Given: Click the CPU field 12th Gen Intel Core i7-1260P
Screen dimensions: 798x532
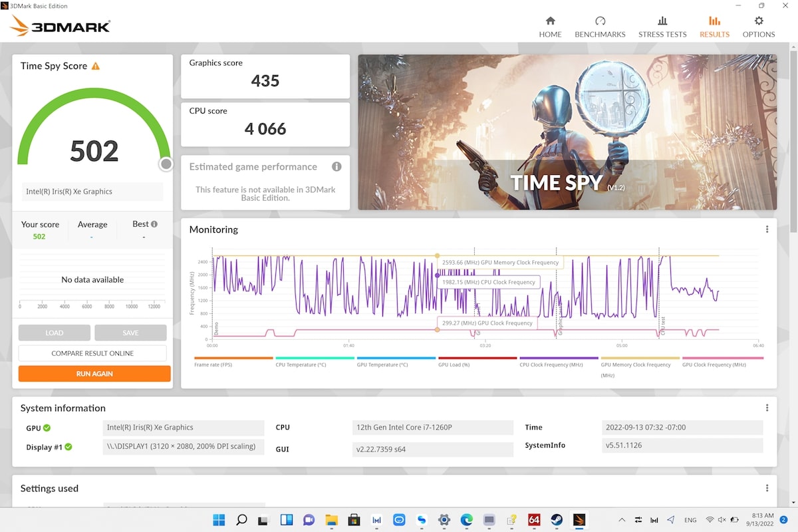Looking at the screenshot, I should point(432,428).
